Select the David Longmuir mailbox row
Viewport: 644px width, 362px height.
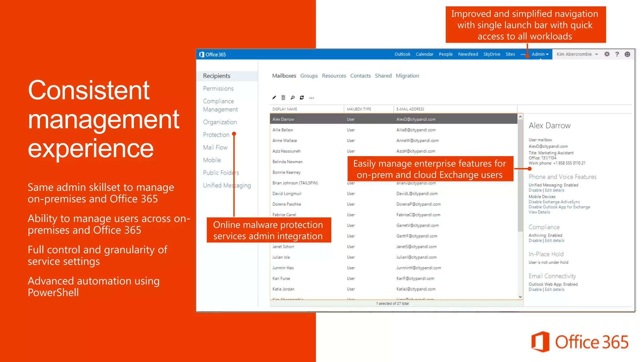point(393,194)
